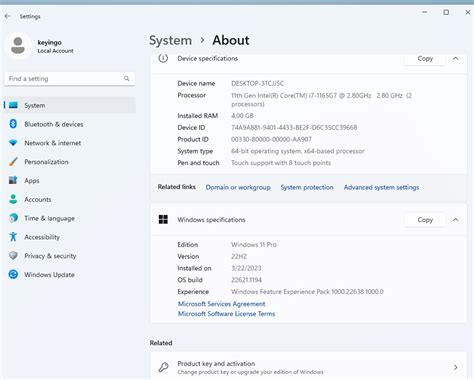The image size is (474, 380).
Task: Click the OS build value 22621.1194
Action: 246,280
